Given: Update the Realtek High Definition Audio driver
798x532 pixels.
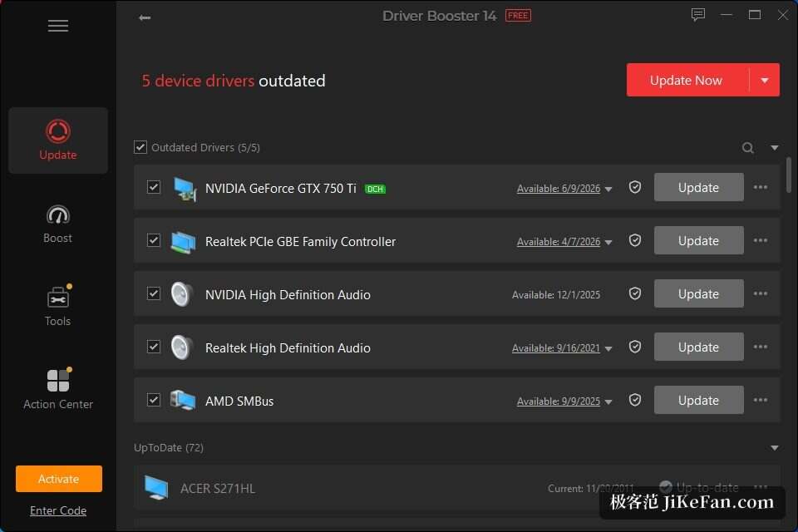Looking at the screenshot, I should click(698, 347).
